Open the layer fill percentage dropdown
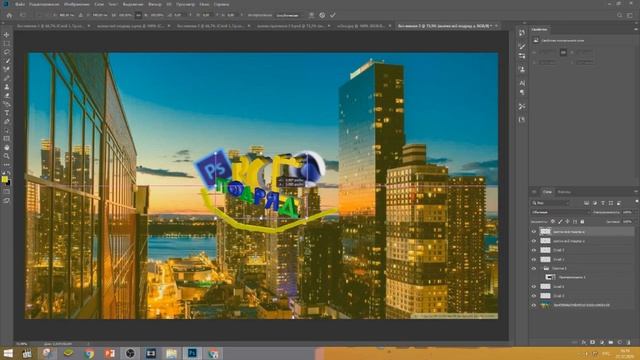The image size is (640, 360). [628, 222]
